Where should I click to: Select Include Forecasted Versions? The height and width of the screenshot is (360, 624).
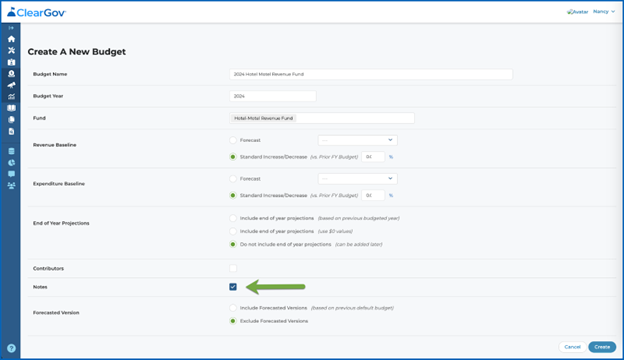pos(233,308)
